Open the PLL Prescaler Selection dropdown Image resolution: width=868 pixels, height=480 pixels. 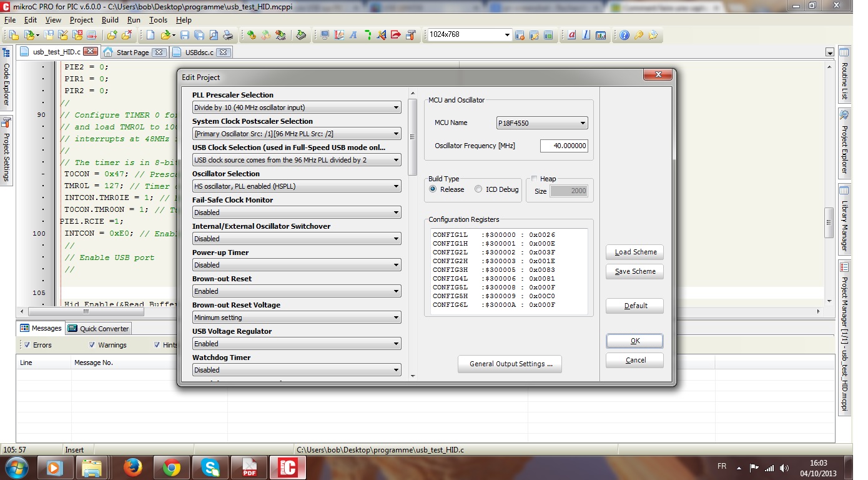(297, 107)
